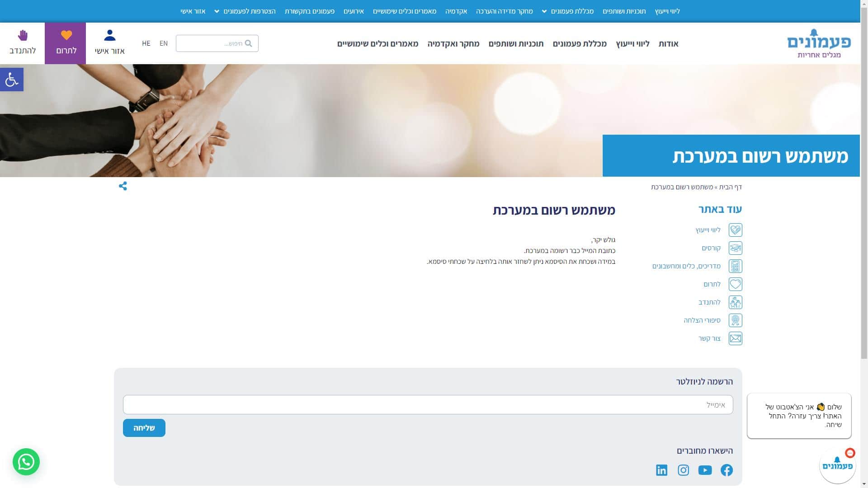Screen dimensions: 868x488
Task: Switch site language to HE
Action: click(x=146, y=43)
